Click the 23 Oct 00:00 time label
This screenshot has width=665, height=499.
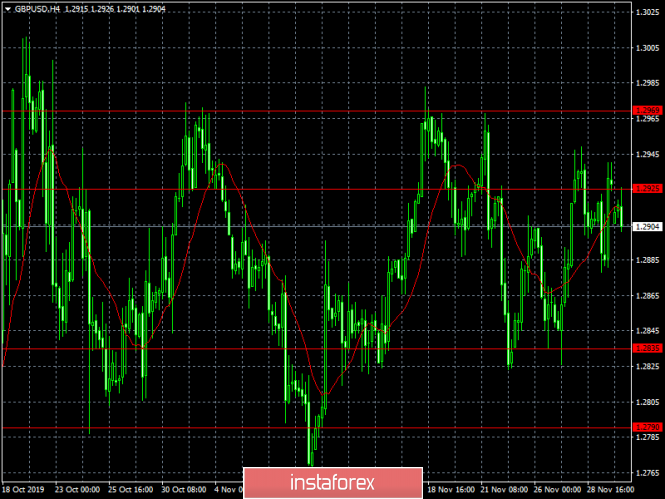79,491
